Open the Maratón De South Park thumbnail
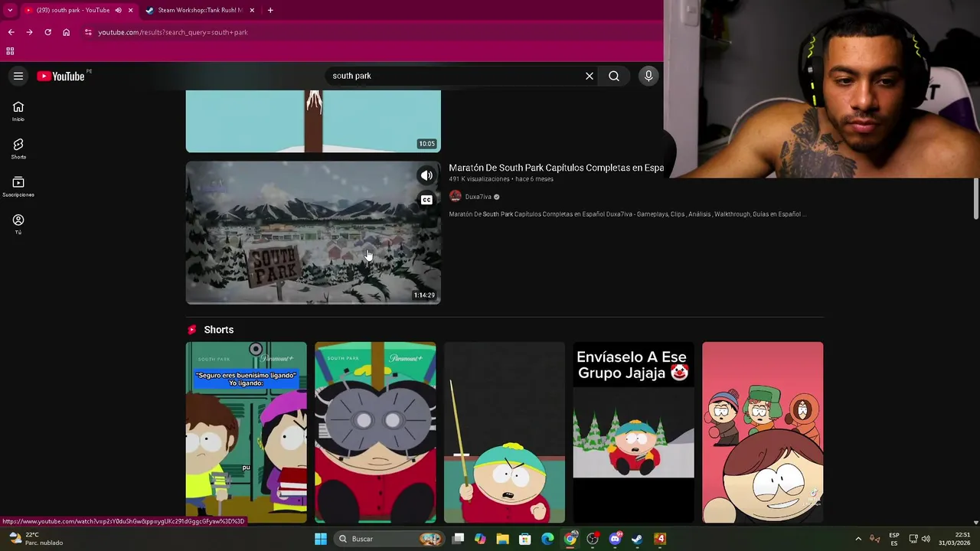The width and height of the screenshot is (980, 551). pos(313,233)
